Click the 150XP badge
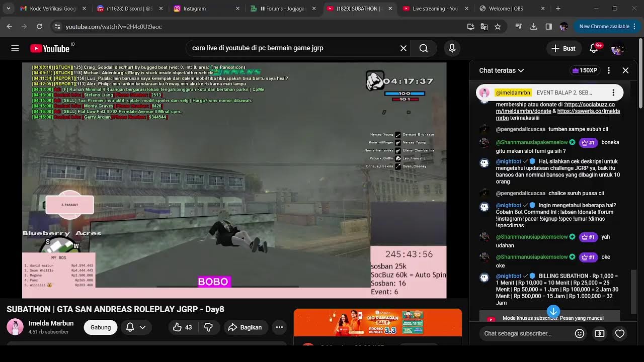This screenshot has height=362, width=644. click(x=584, y=70)
